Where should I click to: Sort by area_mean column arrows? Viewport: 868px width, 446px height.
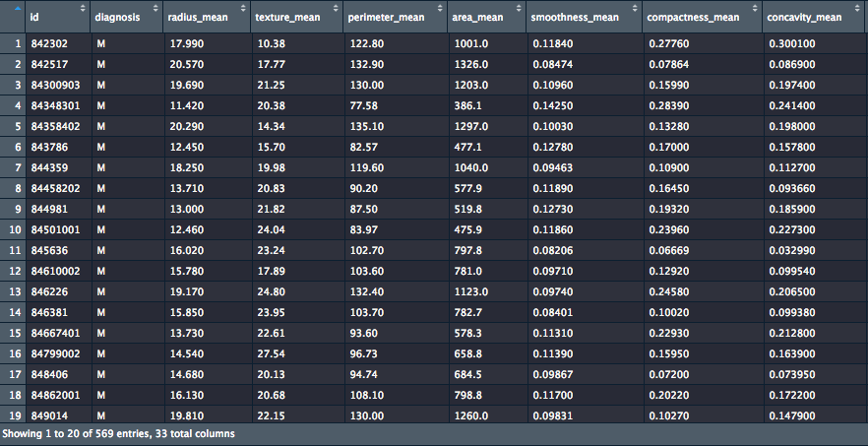click(x=519, y=8)
